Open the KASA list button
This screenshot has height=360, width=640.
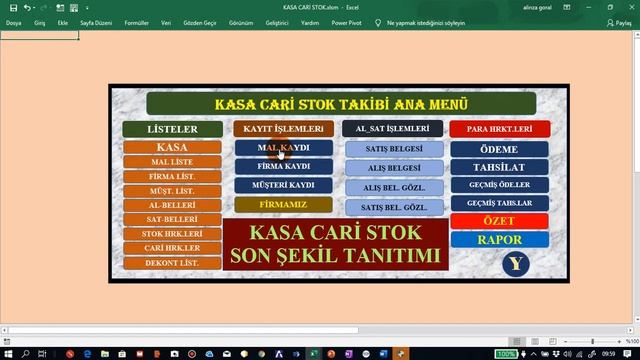tap(172, 147)
